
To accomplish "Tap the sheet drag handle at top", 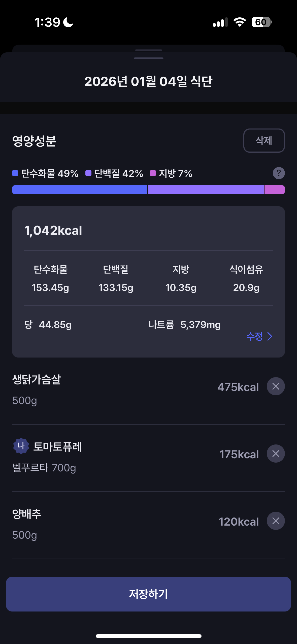I will click(x=149, y=58).
